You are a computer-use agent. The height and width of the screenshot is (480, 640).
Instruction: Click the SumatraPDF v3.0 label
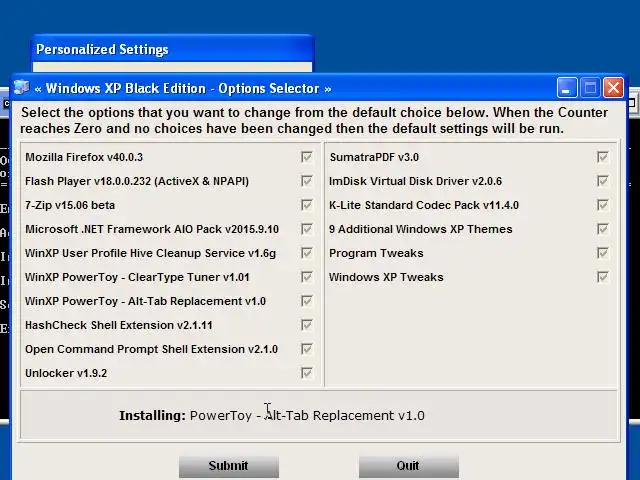pos(374,157)
